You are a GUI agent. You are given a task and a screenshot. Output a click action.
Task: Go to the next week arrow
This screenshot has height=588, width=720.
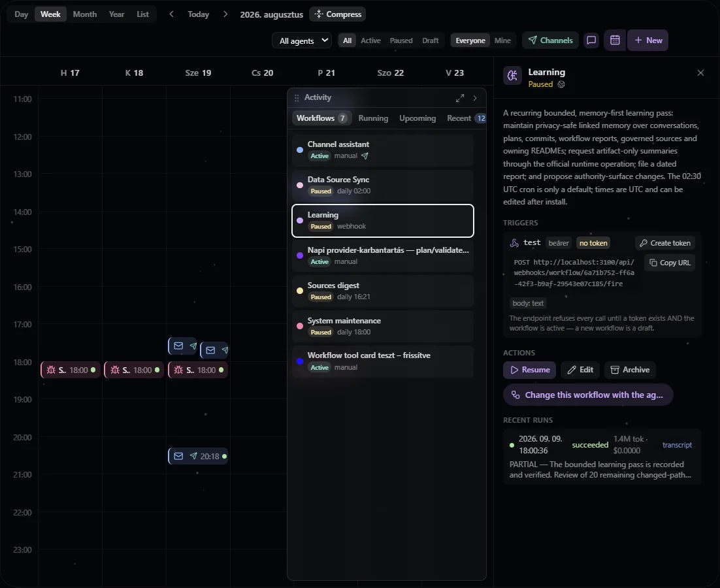tap(225, 14)
